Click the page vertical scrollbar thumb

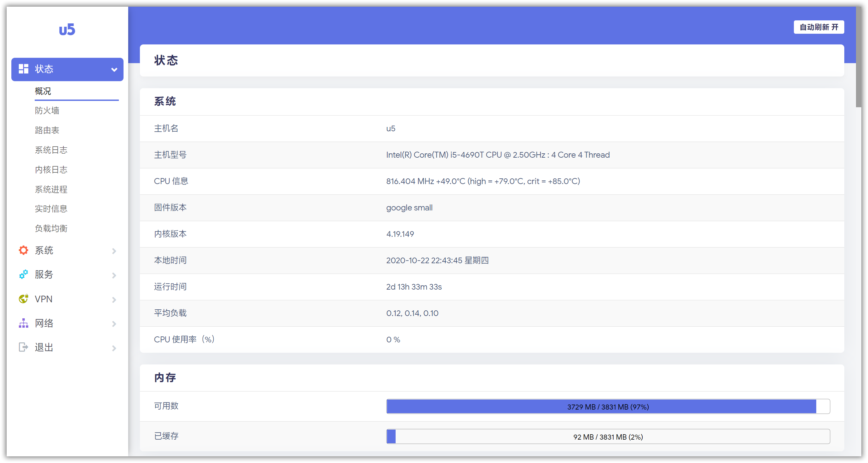(x=858, y=57)
